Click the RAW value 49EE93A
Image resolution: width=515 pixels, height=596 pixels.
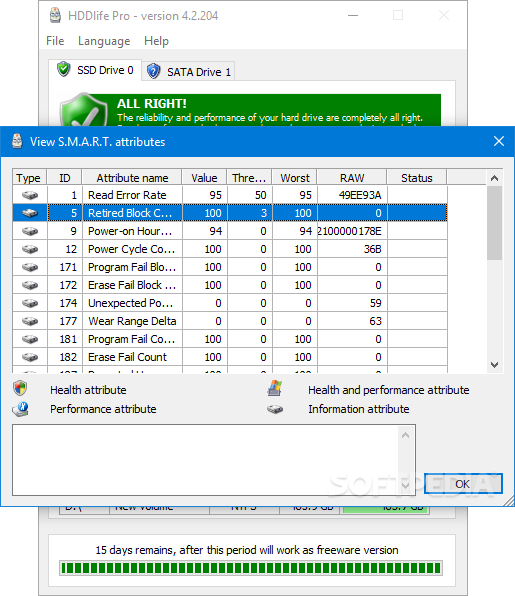pos(360,195)
